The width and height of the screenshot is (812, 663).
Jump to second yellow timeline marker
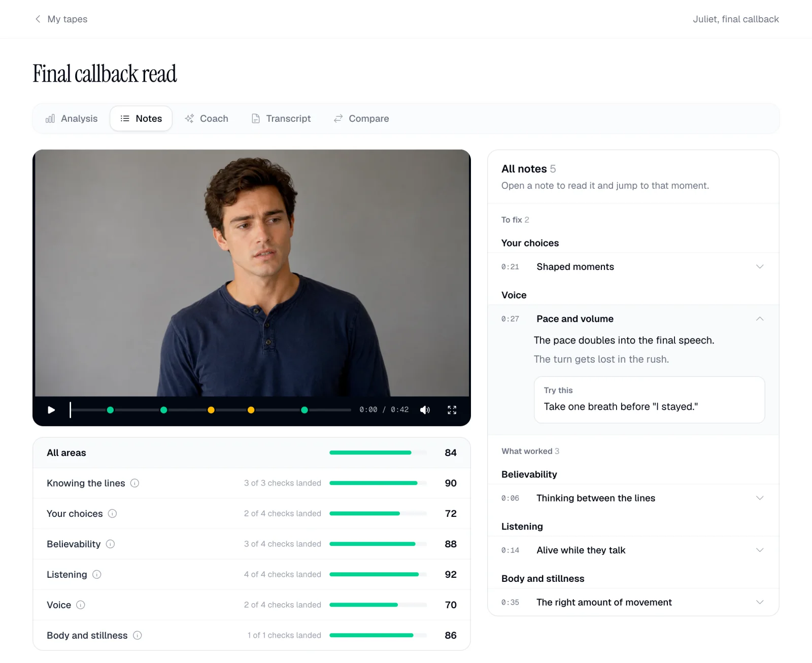point(251,410)
